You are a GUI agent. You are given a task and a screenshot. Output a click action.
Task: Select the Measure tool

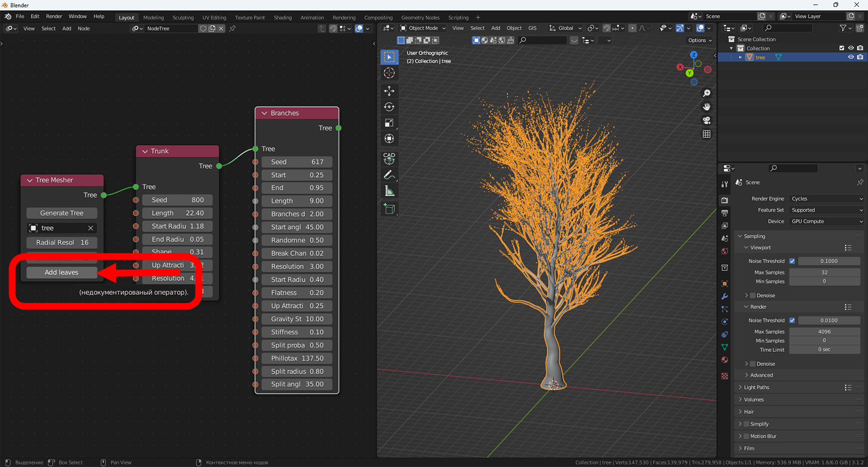click(389, 191)
